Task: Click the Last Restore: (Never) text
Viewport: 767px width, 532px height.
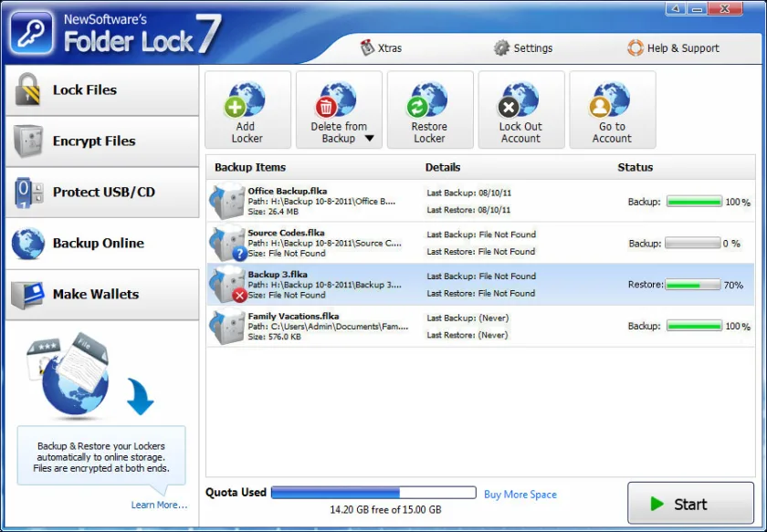Action: tap(468, 335)
